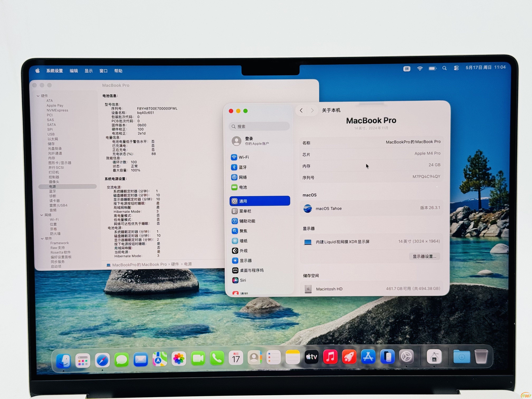Open Messages app in Dock

122,360
